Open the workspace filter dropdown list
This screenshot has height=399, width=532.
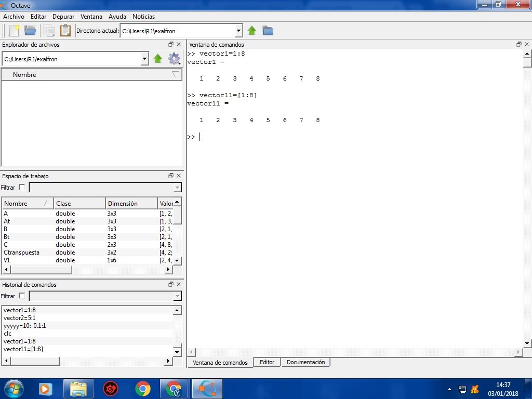pos(178,188)
